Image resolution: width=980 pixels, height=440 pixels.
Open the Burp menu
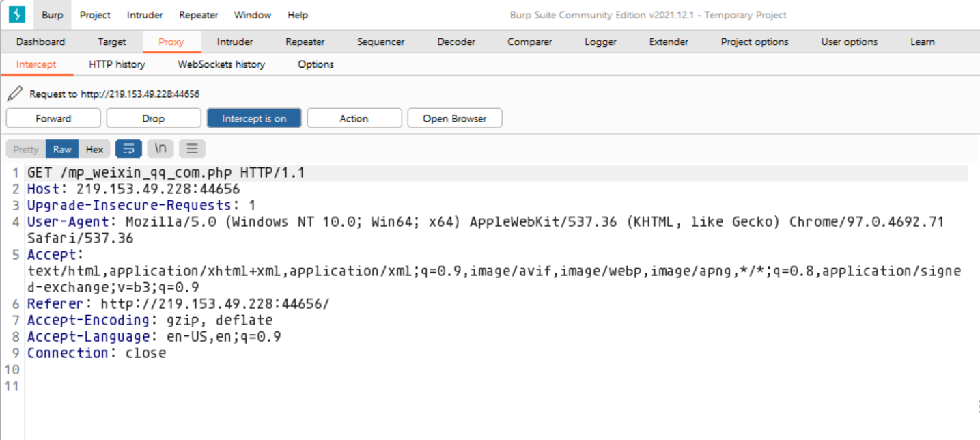[52, 15]
